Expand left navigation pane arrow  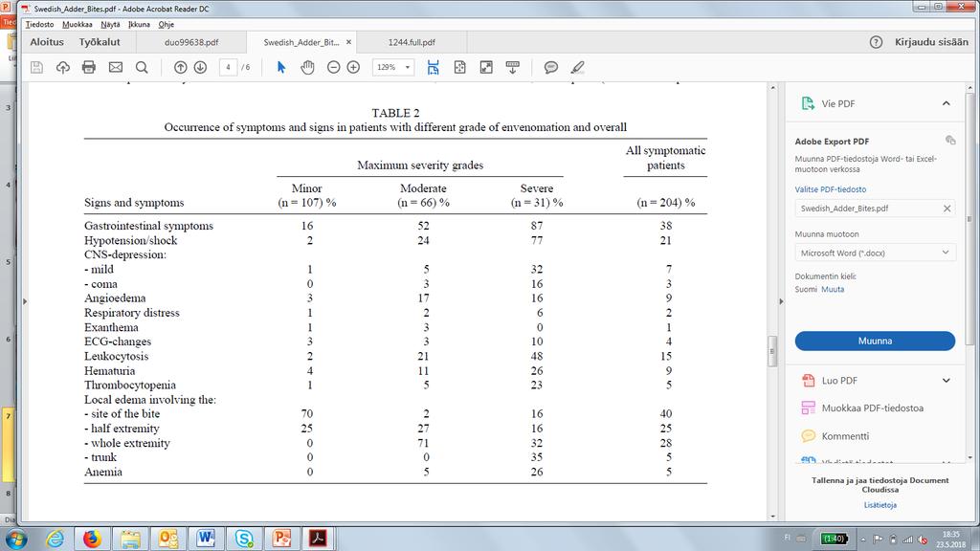[25, 301]
